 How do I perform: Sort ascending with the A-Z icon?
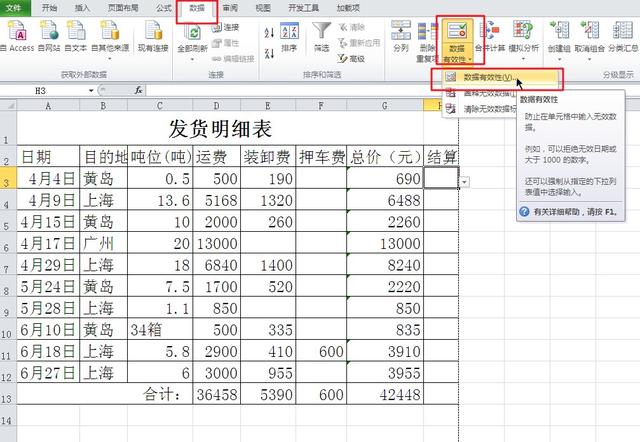click(269, 32)
